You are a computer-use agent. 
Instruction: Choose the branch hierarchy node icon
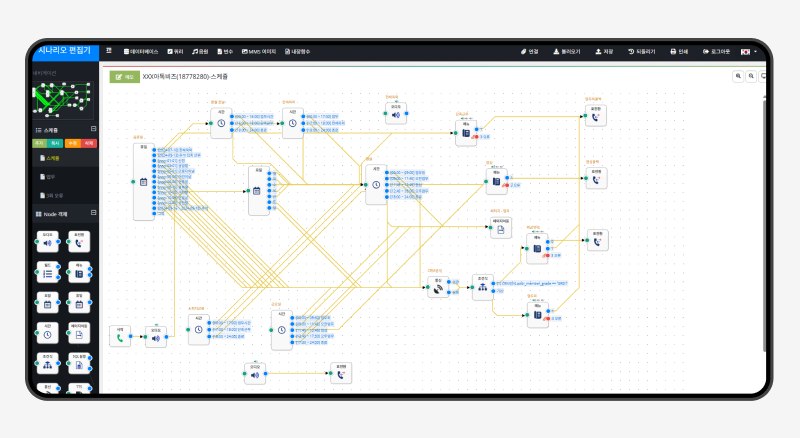[x=47, y=363]
